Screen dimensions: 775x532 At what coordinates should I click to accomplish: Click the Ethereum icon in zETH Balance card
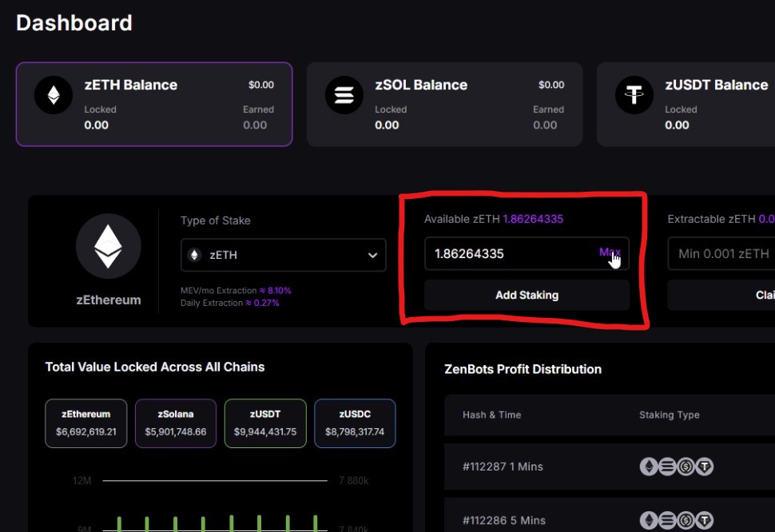(54, 95)
